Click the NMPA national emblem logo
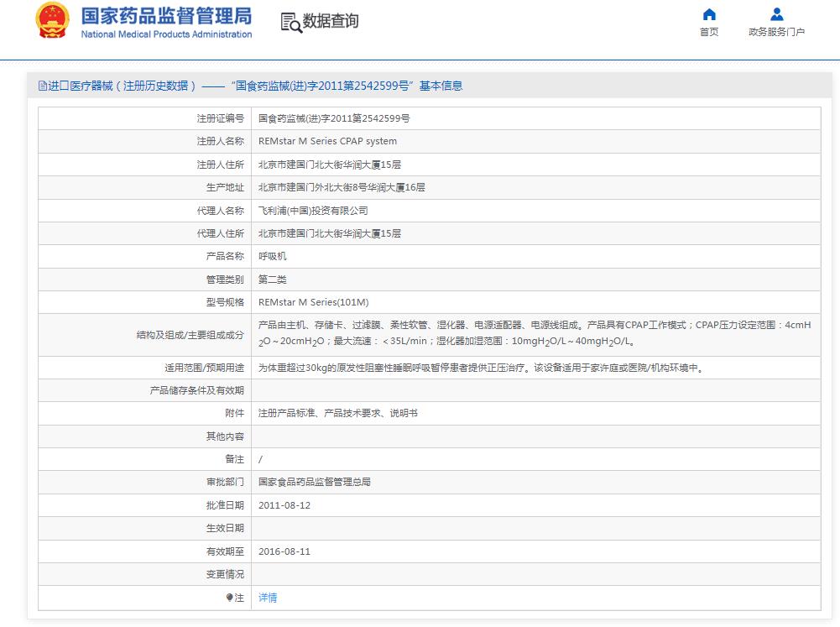This screenshot has width=840, height=627. (53, 21)
